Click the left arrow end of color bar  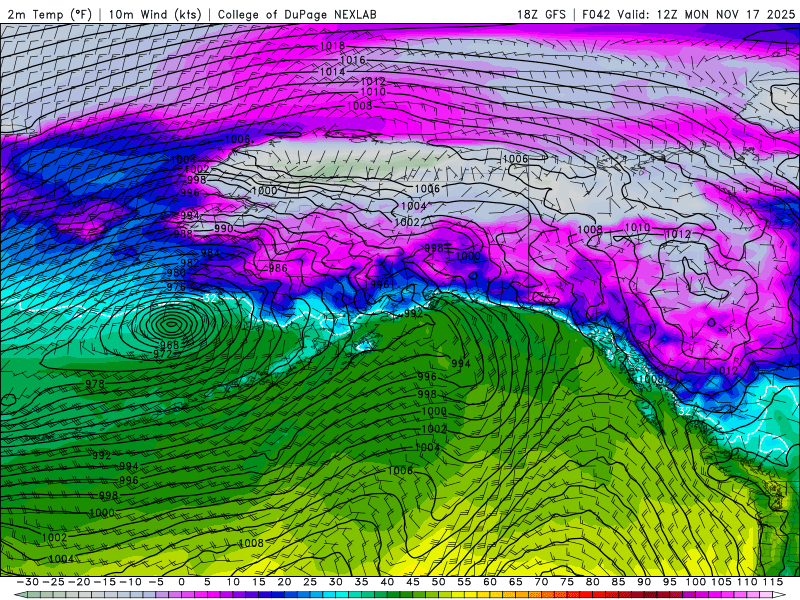[x=19, y=595]
